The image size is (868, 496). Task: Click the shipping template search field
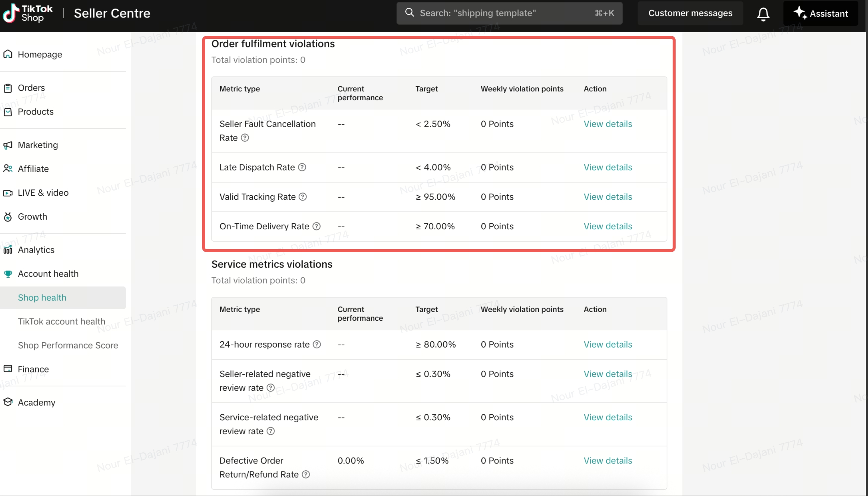point(509,13)
